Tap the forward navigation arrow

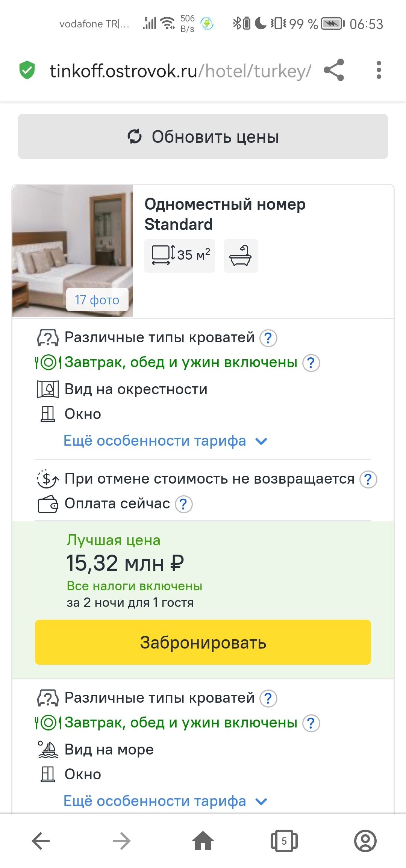(x=122, y=841)
